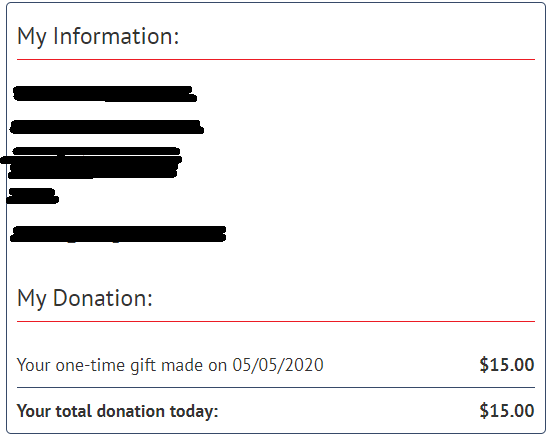Click the thick two-row redacted address block

(93, 163)
